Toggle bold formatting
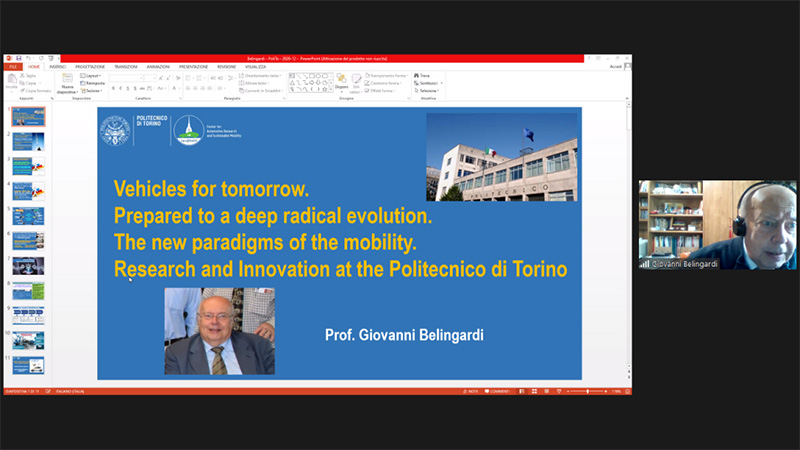Screen dimensions: 800x450 (x=113, y=88)
